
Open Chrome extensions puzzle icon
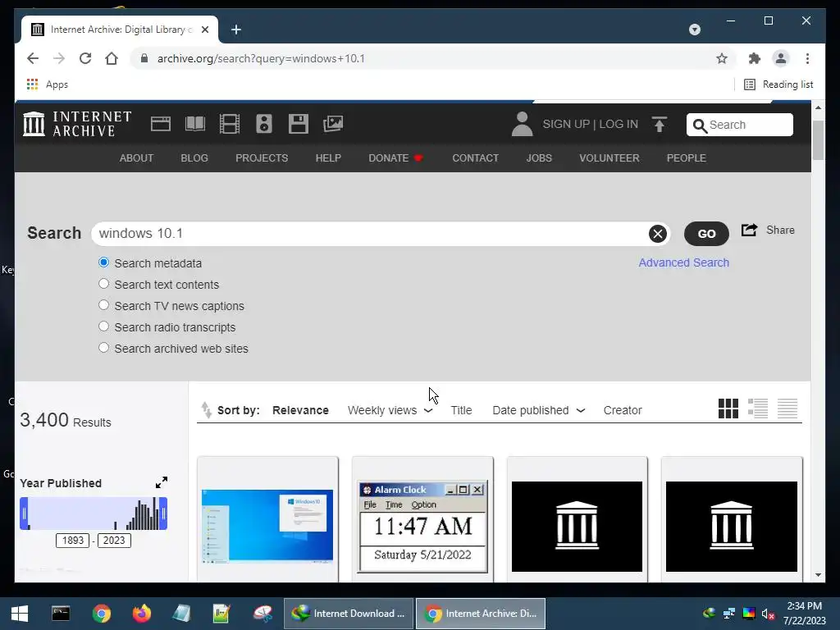[x=755, y=58]
